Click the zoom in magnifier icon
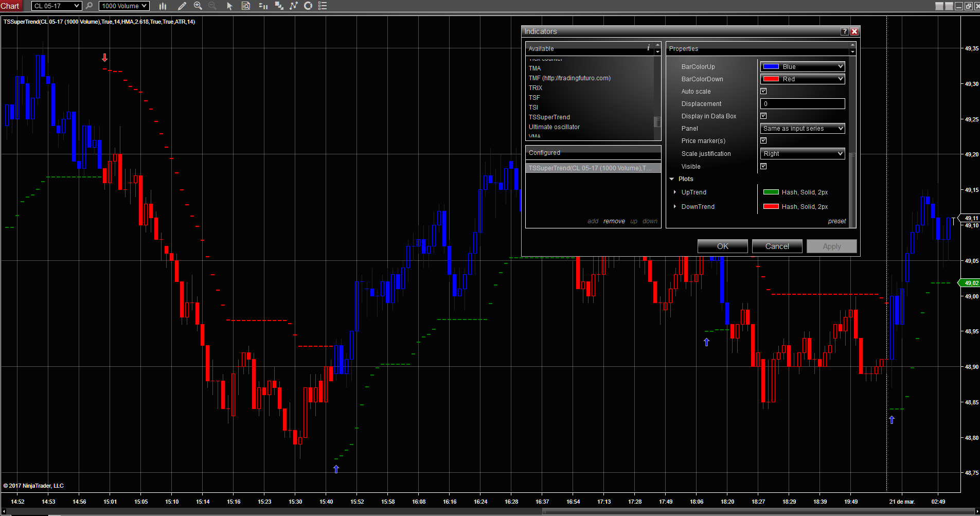The width and height of the screenshot is (980, 516). [x=198, y=6]
